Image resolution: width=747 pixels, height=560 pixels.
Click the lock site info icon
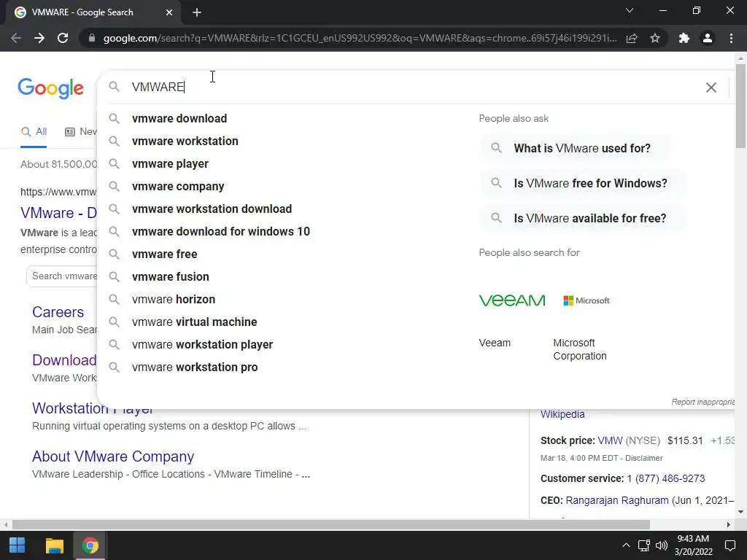[x=92, y=38]
